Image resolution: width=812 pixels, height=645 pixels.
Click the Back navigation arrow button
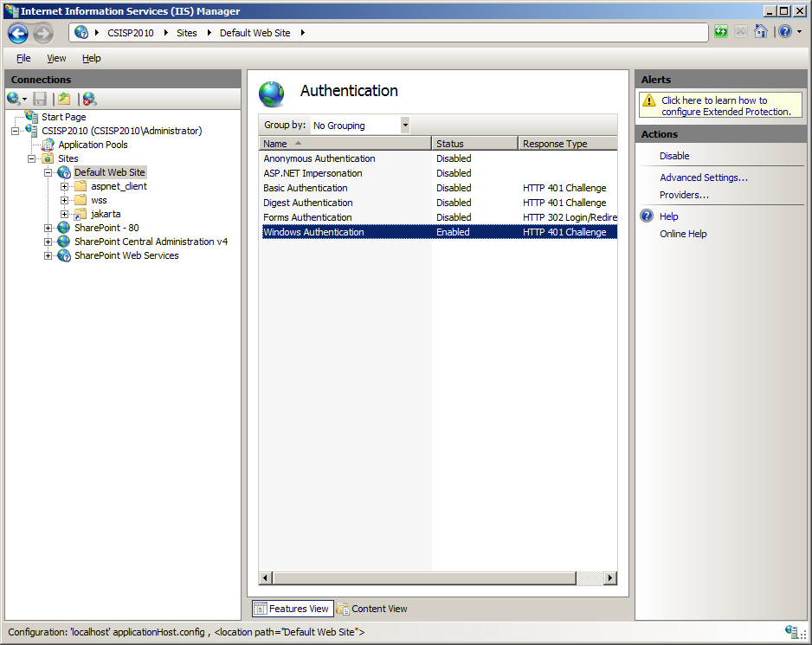click(18, 33)
